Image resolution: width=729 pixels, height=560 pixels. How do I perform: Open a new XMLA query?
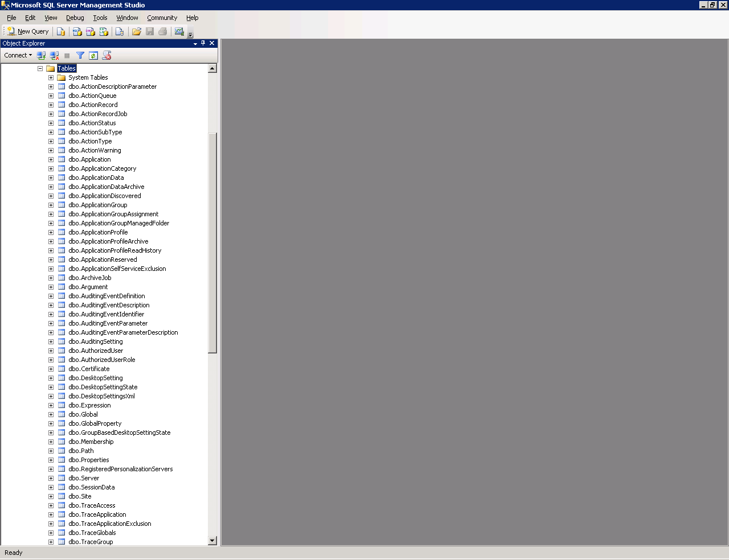point(104,32)
